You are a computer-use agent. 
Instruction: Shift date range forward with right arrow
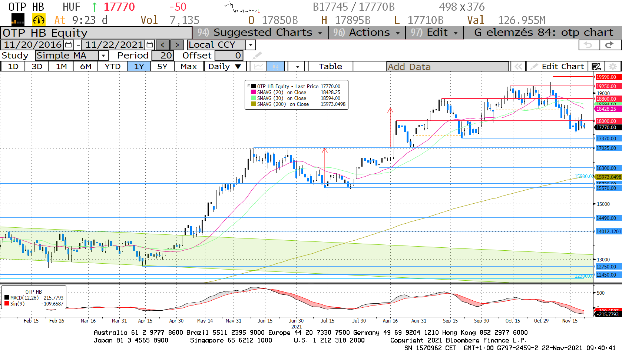coord(177,45)
